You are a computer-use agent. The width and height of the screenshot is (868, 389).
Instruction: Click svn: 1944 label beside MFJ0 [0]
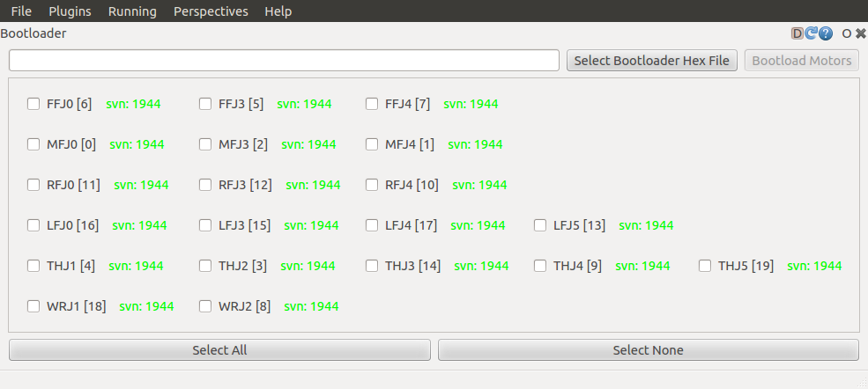click(137, 144)
